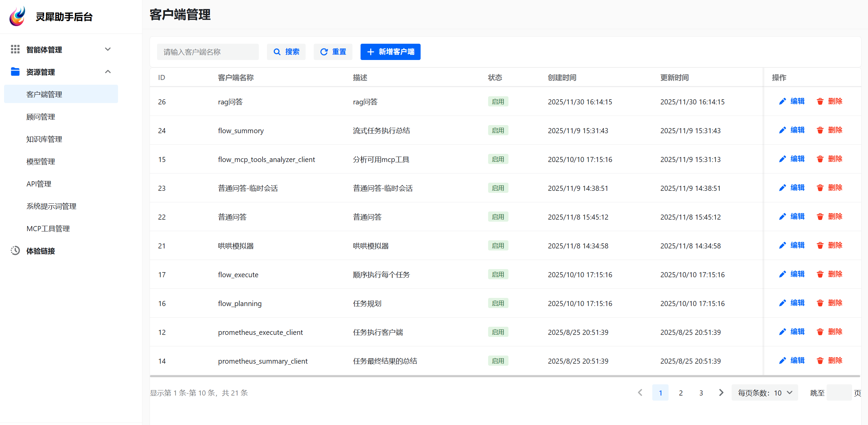
Task: Click the 体验链接 clock icon
Action: pyautogui.click(x=15, y=251)
